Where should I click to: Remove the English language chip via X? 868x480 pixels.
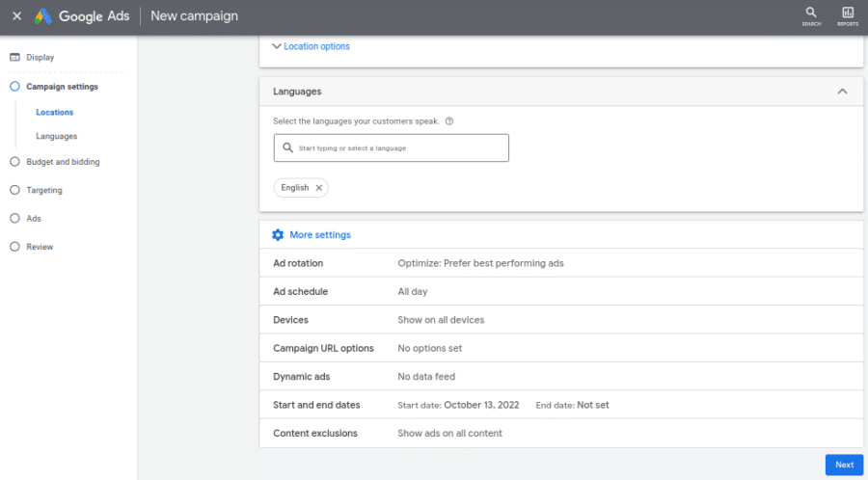319,188
